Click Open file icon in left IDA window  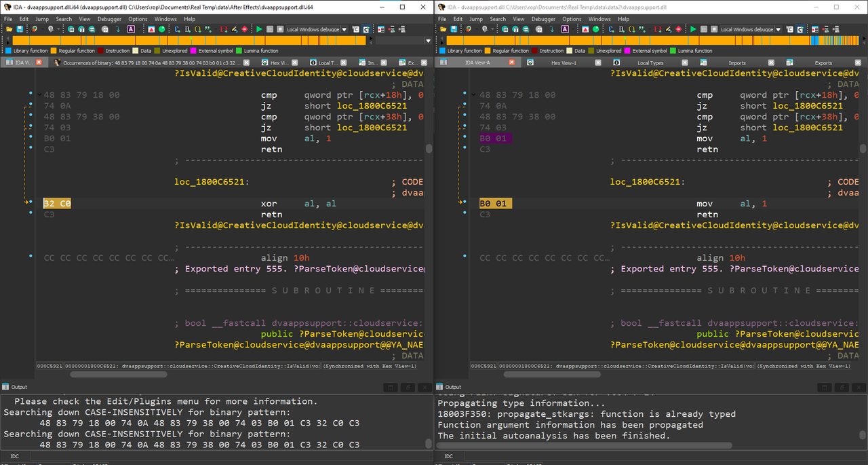point(9,30)
